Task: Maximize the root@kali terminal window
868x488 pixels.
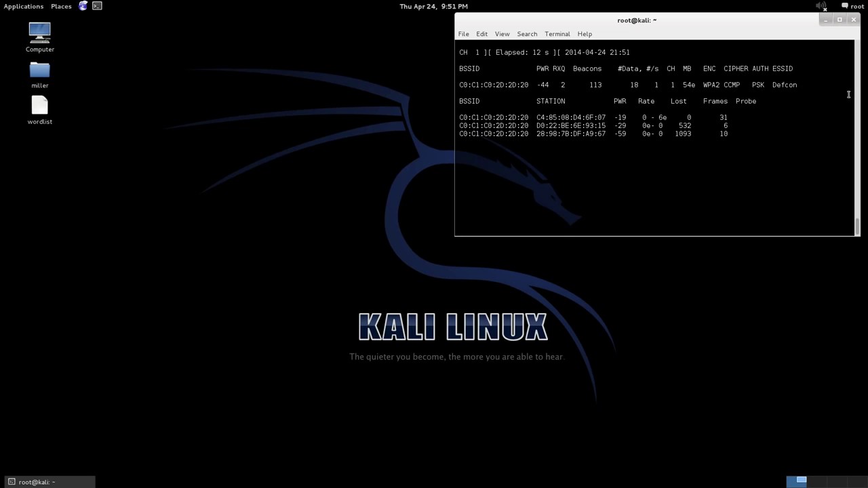Action: 840,20
